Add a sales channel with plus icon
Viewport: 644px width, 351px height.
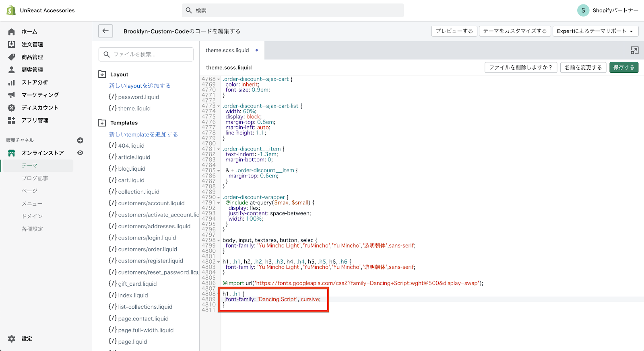click(80, 140)
